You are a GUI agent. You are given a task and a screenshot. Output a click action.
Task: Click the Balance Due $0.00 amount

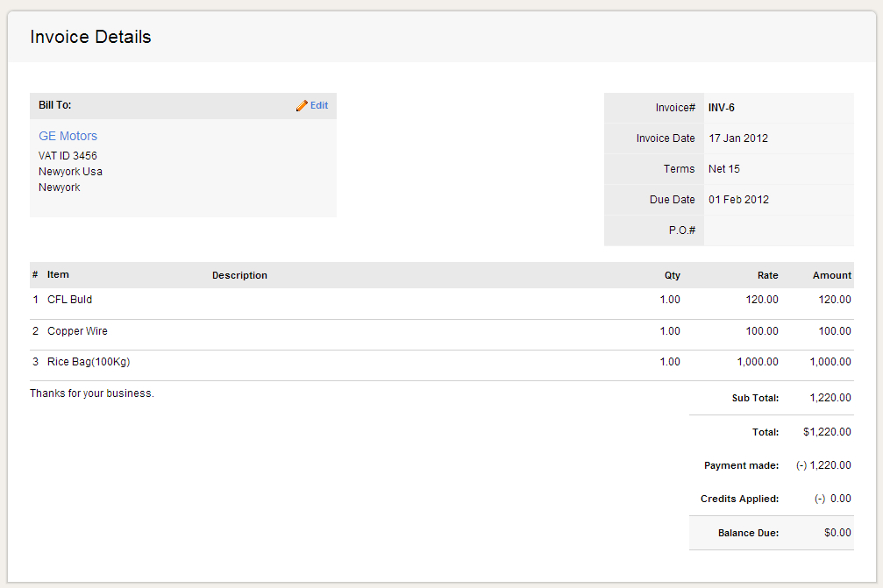(x=837, y=533)
